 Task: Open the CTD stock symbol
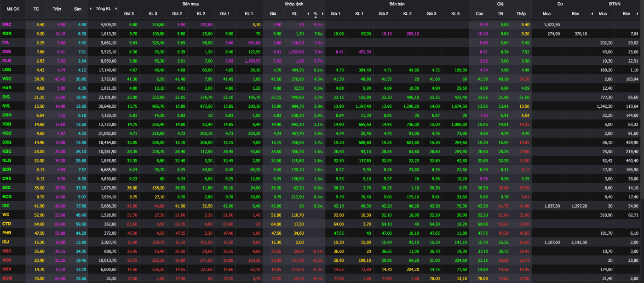[6, 223]
